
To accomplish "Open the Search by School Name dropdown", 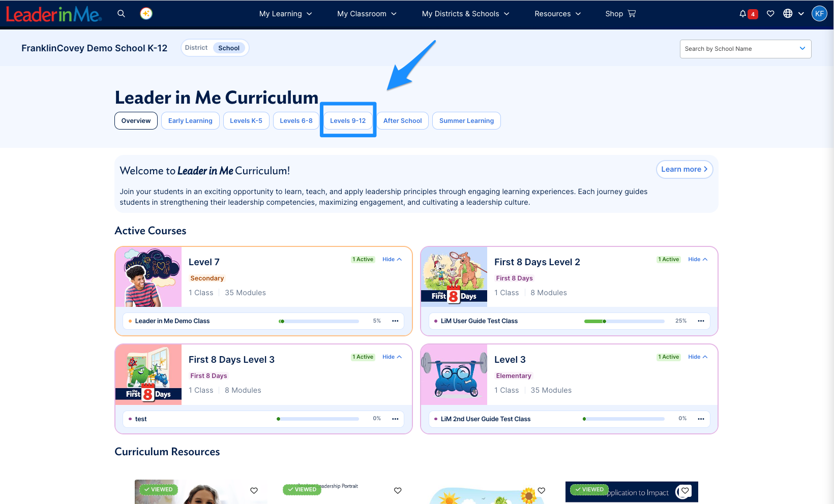I will click(746, 49).
